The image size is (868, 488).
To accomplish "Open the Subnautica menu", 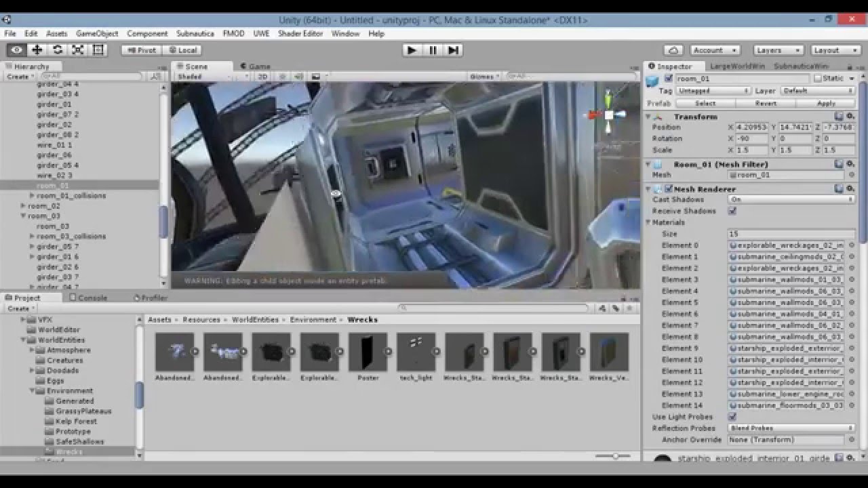I will click(195, 33).
